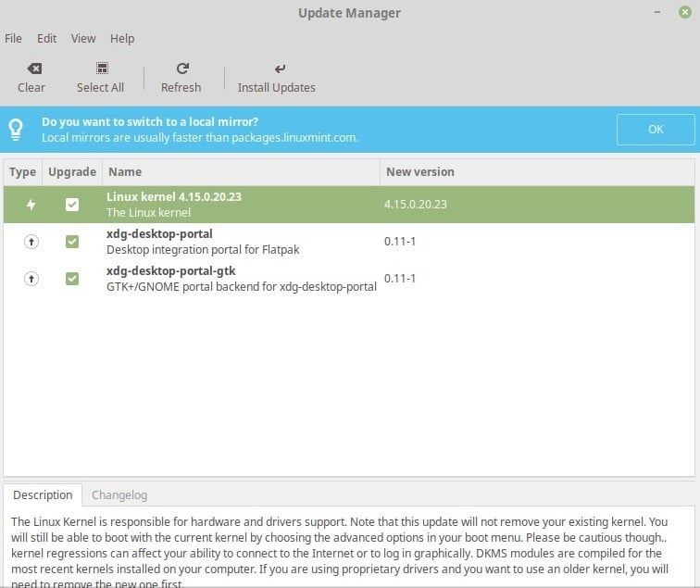Screen dimensions: 700x588
Task: Click 'Do you want to switch to a local mirror?' text
Action: 150,122
